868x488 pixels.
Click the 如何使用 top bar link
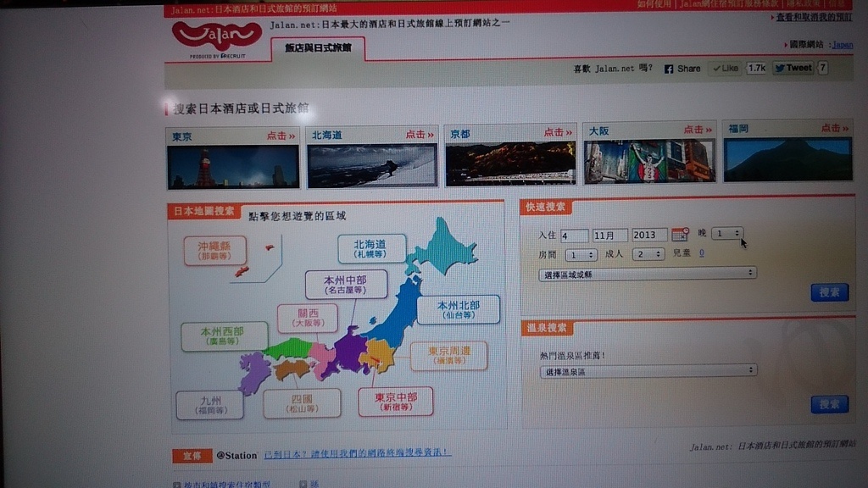pyautogui.click(x=654, y=4)
